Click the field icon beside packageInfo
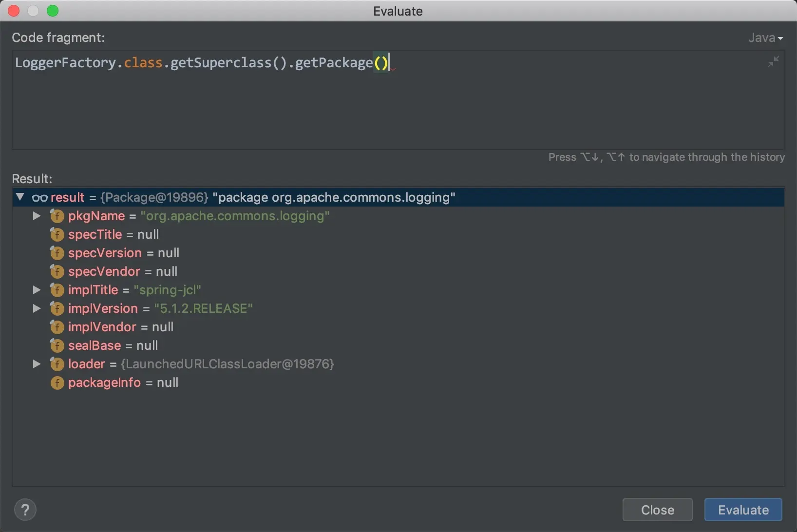Viewport: 797px width, 532px height. pos(57,382)
